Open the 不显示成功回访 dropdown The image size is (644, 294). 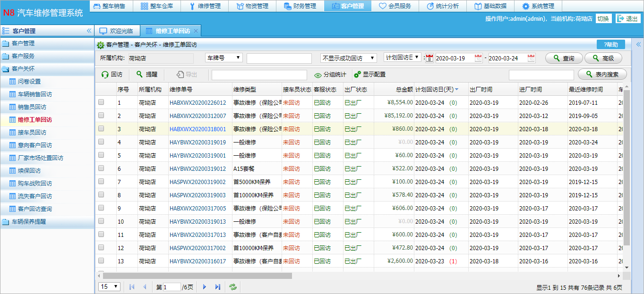348,58
